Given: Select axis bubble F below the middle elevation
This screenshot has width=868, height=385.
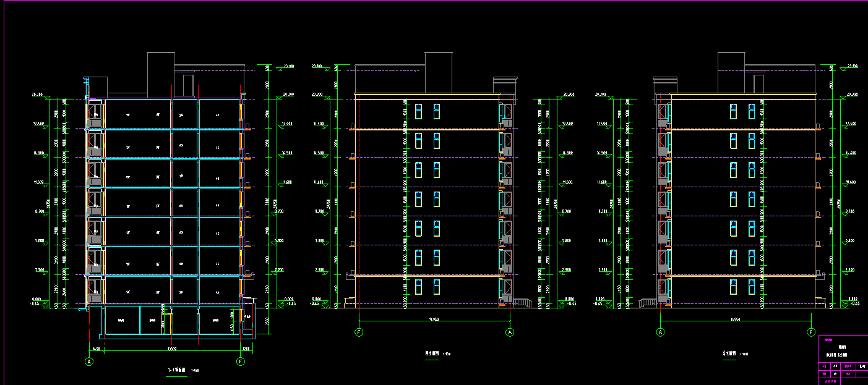Looking at the screenshot, I should (359, 332).
